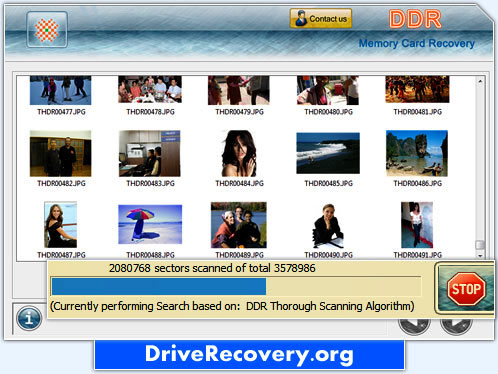Select thumbnail THDR00489.JPG
This screenshot has width=498, height=374.
pos(239,225)
